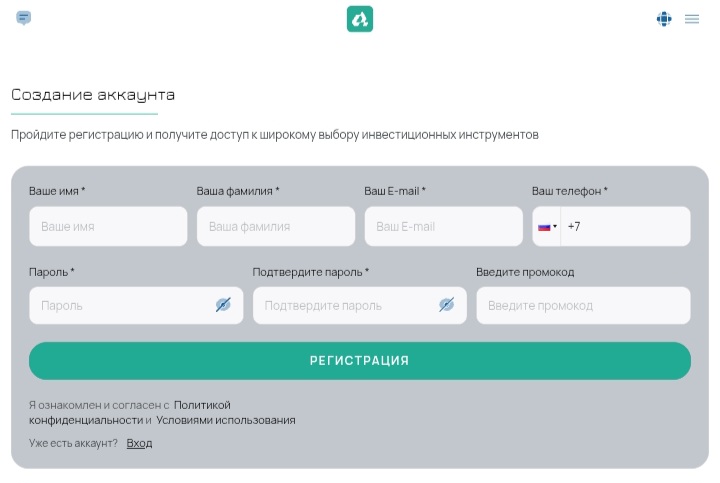Viewport: 720px width, 483px height.
Task: Follow the Вход login link
Action: click(x=139, y=443)
